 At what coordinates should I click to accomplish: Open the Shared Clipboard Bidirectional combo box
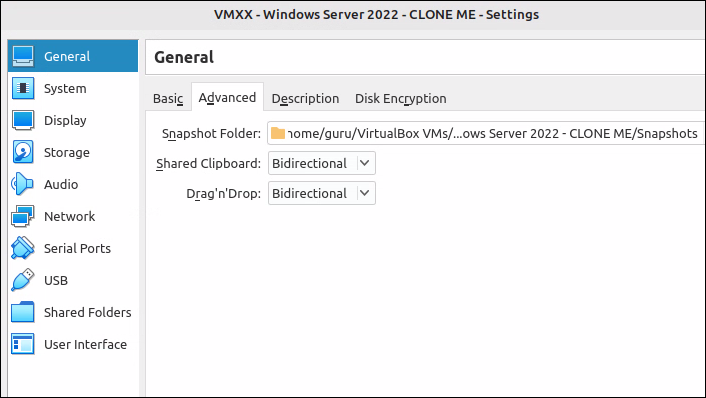pos(321,163)
